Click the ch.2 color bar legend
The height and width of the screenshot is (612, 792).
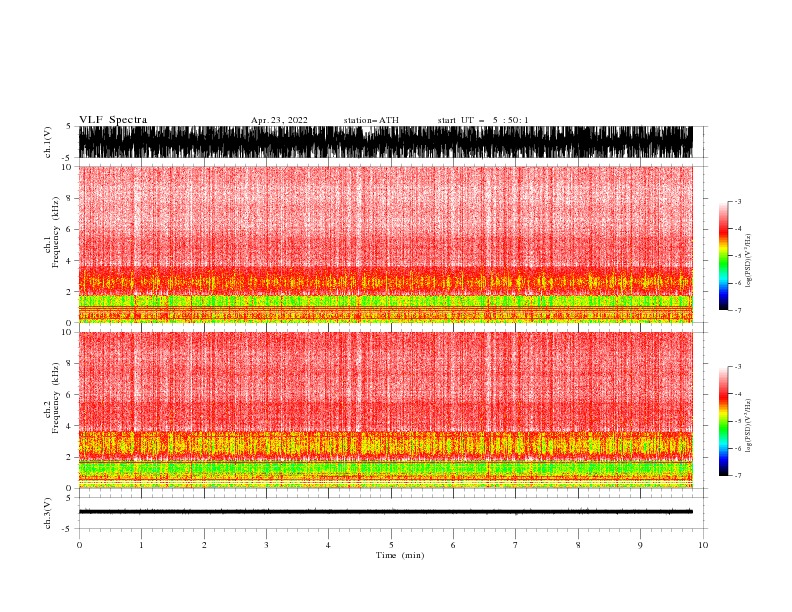pos(723,421)
